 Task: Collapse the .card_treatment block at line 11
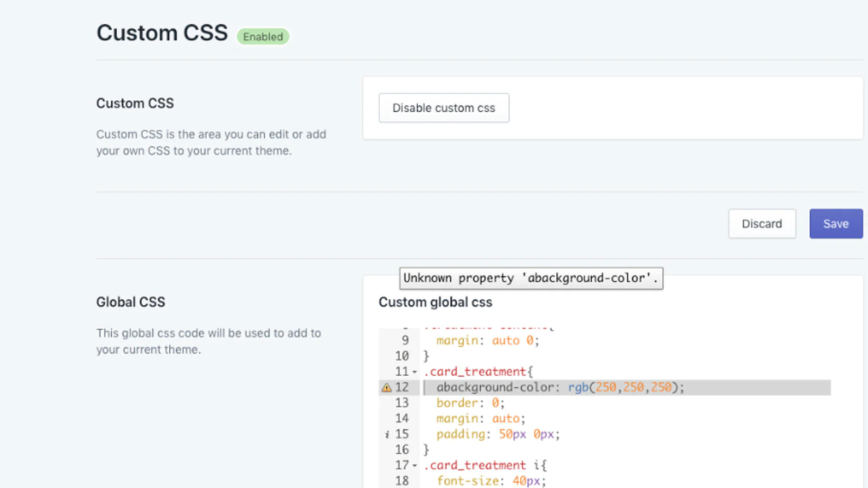tap(414, 372)
